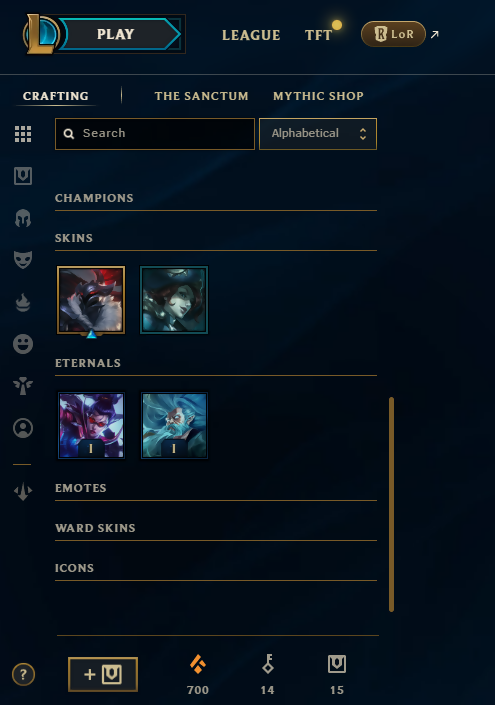Filter loot by eternals flame icon
The image size is (495, 705).
tap(23, 302)
